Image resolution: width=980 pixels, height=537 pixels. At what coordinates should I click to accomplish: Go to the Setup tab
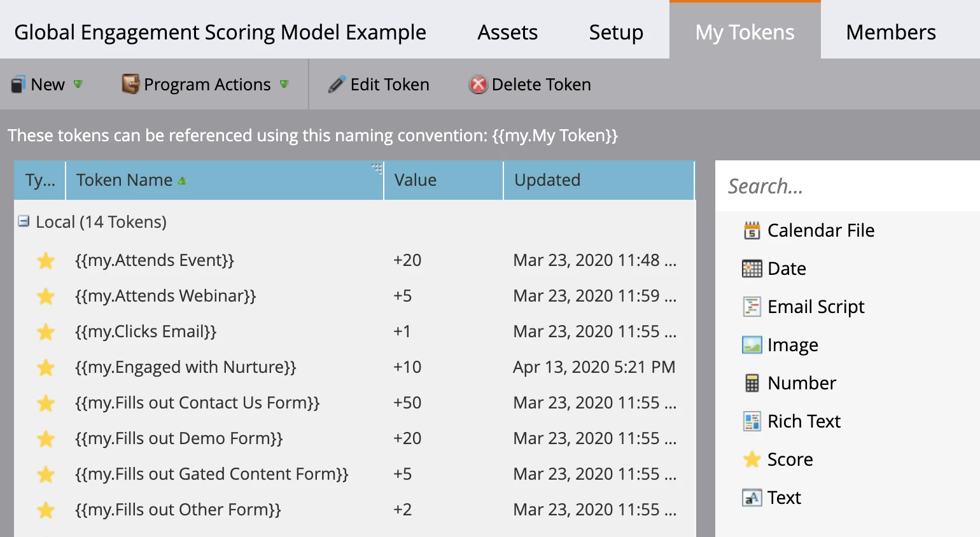[615, 32]
